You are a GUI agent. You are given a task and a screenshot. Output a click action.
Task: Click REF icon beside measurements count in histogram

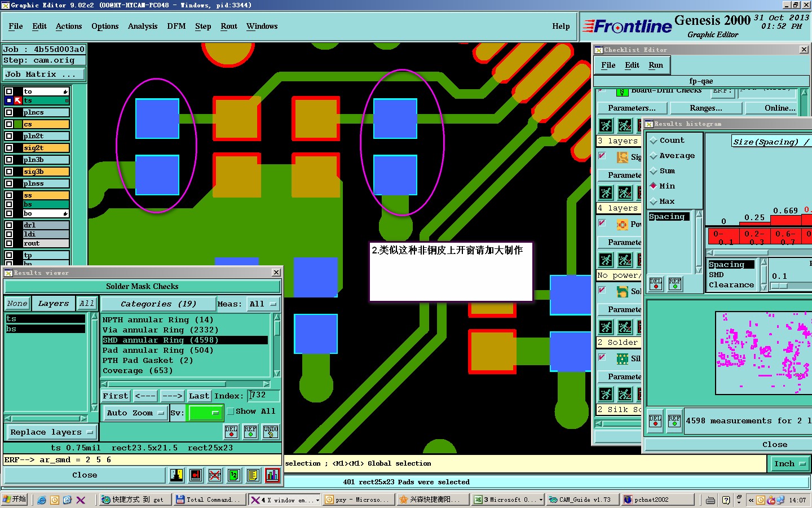(x=674, y=421)
